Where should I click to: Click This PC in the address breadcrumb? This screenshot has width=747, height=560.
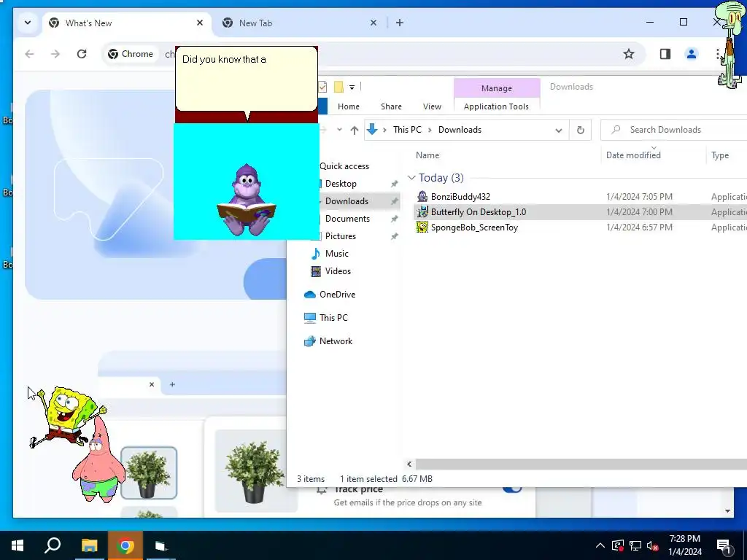(x=407, y=130)
